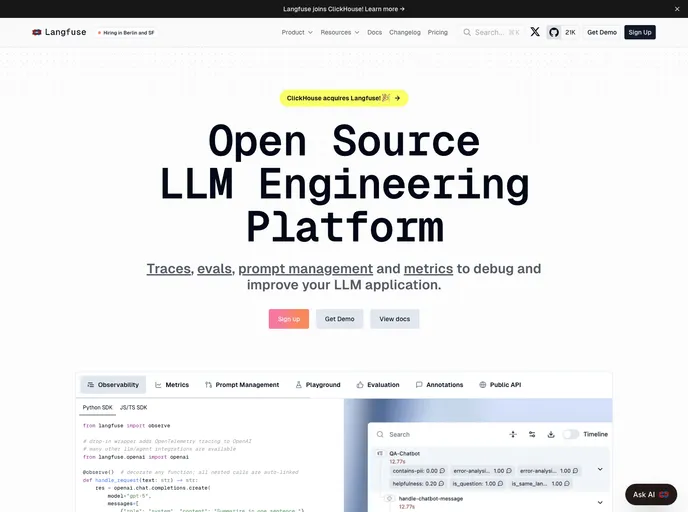Screen dimensions: 688x512
Task: Click the Public API globe icon
Action: click(483, 385)
